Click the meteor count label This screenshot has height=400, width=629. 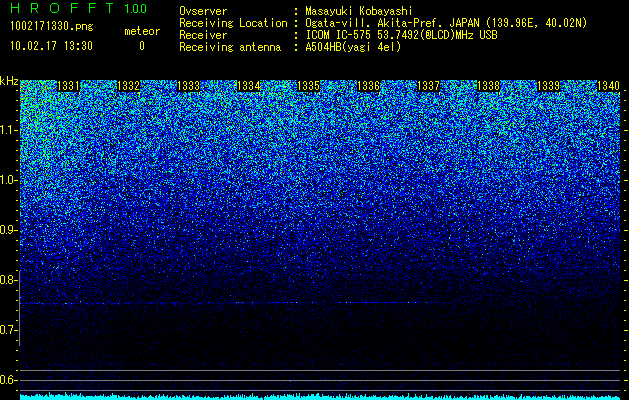click(x=142, y=31)
